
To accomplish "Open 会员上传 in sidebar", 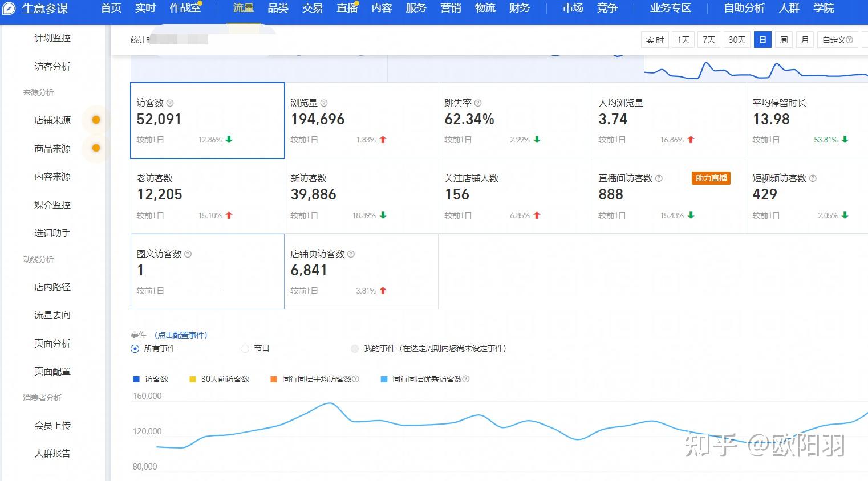I will pos(52,425).
